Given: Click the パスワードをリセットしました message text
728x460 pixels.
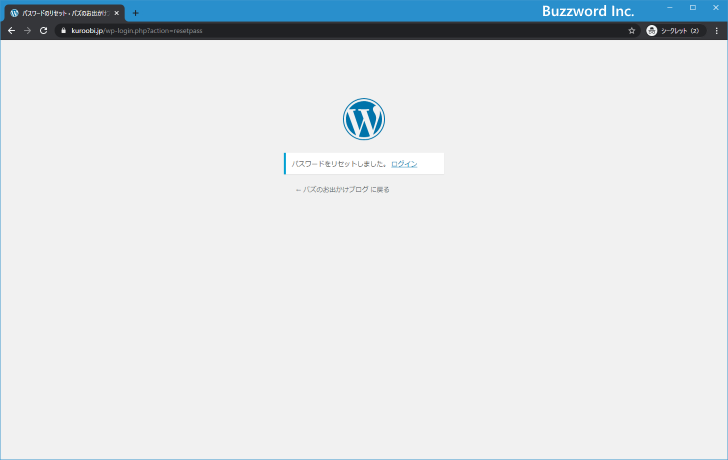Looking at the screenshot, I should 338,163.
